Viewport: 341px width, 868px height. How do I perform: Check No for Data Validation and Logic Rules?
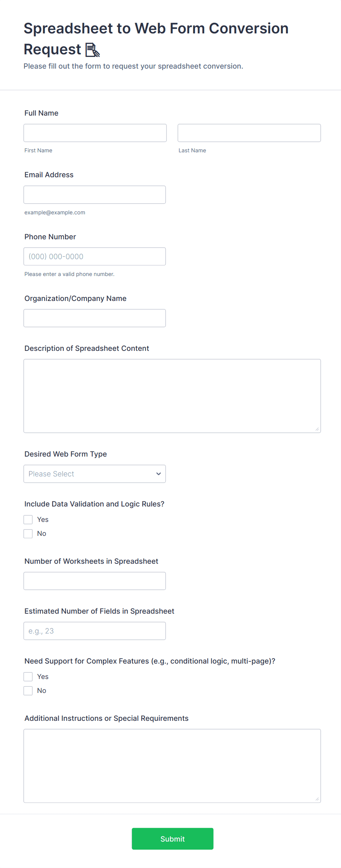coord(28,534)
